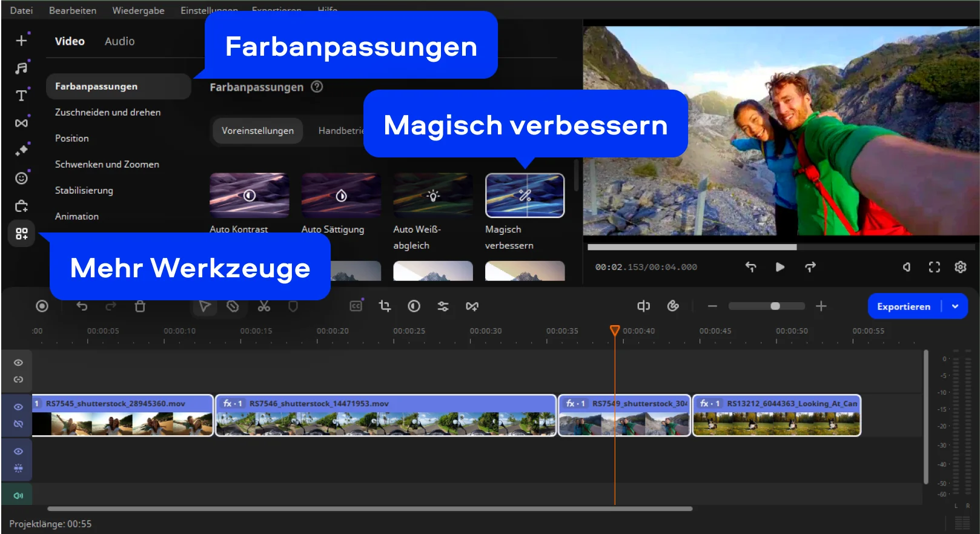Open the music note sounds panel
Screen dimensions: 980x534
21,68
